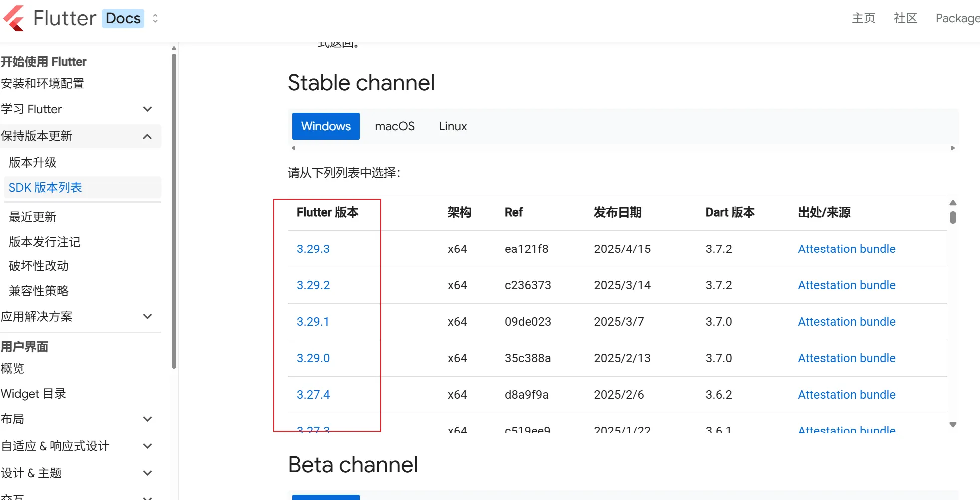The image size is (980, 500).
Task: Click the Flutter logo icon
Action: click(x=13, y=18)
